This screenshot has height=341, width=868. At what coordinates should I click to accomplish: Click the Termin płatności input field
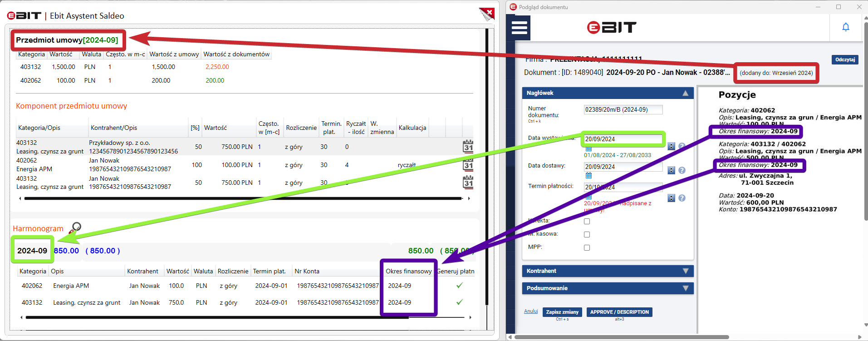(x=623, y=187)
